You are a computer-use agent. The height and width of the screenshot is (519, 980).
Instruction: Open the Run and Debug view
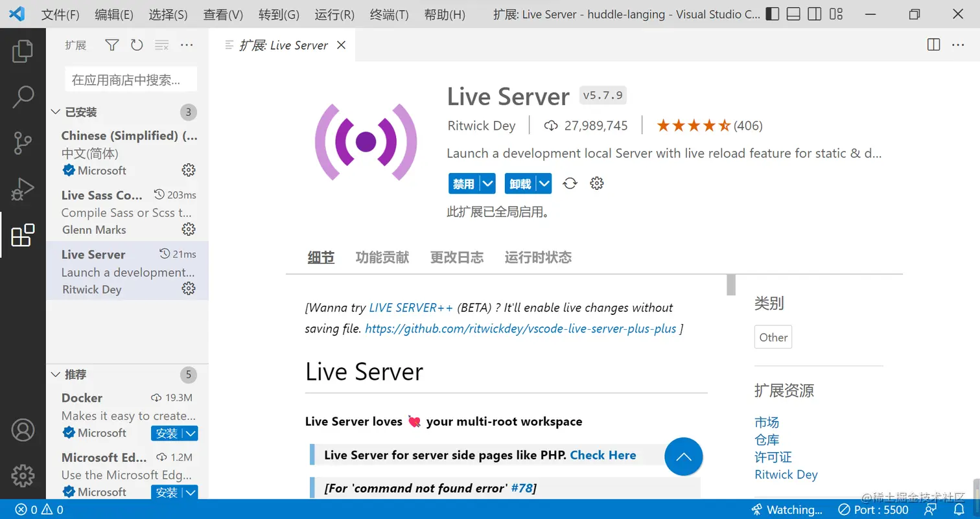pos(23,190)
